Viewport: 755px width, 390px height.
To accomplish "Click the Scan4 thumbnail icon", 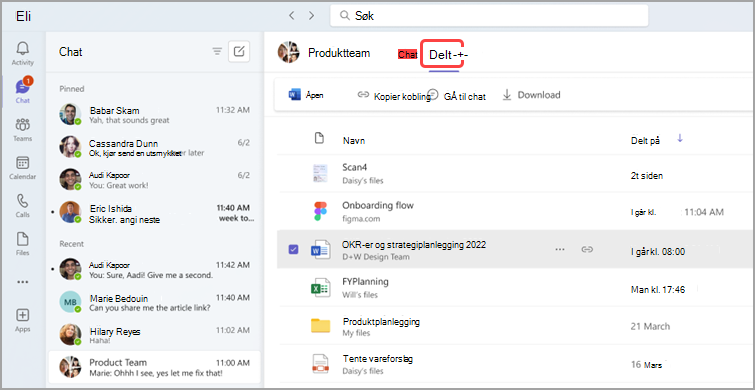I will [320, 173].
